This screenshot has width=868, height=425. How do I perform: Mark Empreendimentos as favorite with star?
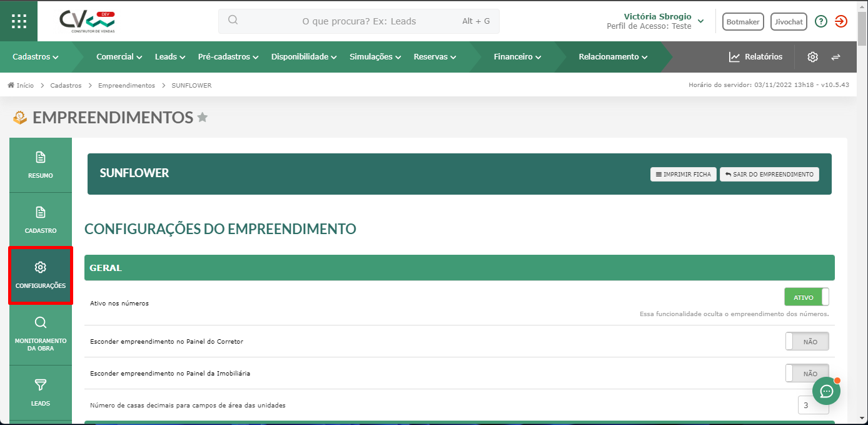click(x=202, y=117)
